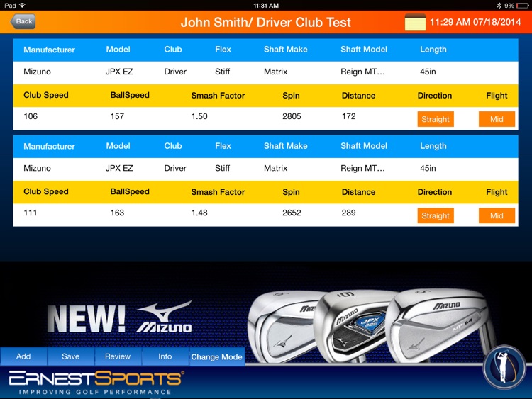This screenshot has width=532, height=399.
Task: Open the yellow notepad icon
Action: pyautogui.click(x=415, y=23)
